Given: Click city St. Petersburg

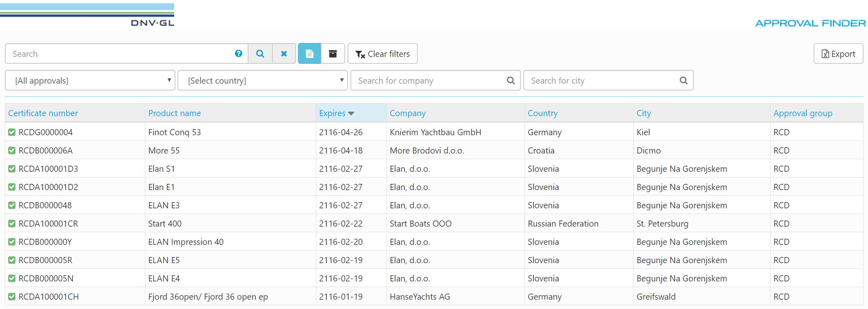Looking at the screenshot, I should coord(663,223).
